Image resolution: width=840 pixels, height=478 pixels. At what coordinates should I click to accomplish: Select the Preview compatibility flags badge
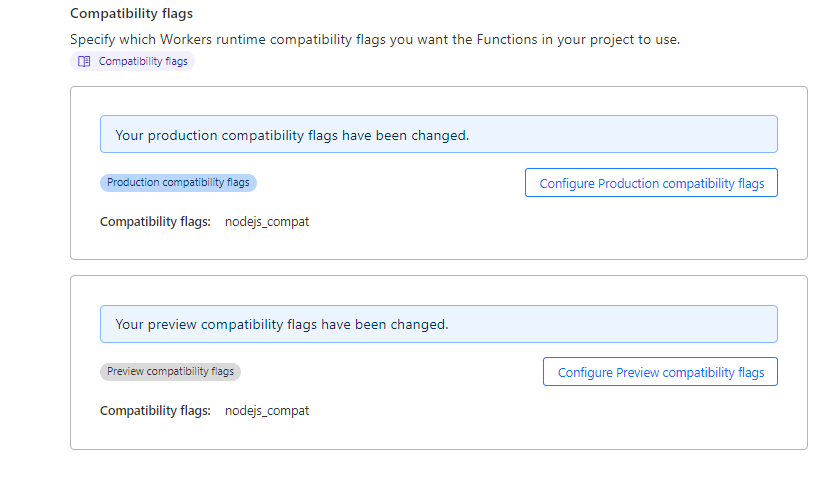[170, 372]
